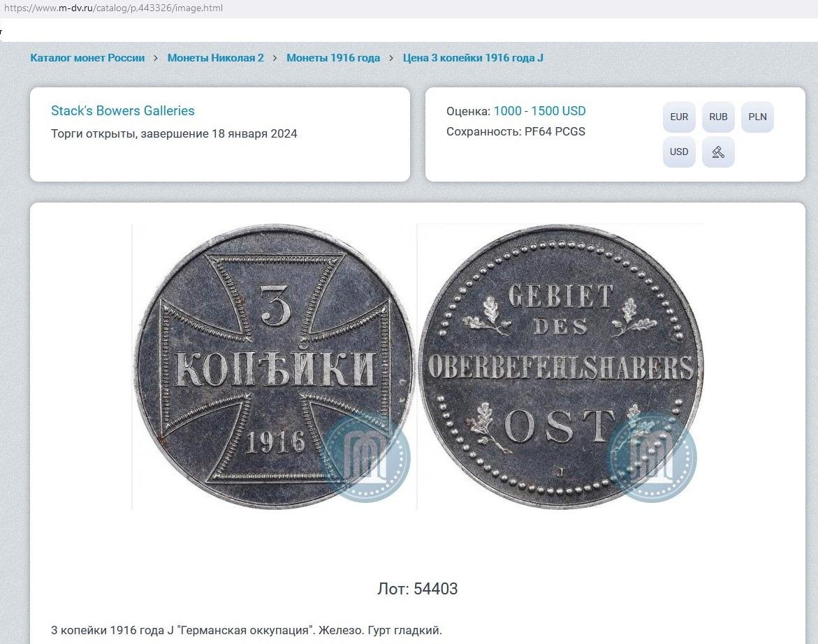Click the 1000 - 1500 USD estimate link

pyautogui.click(x=539, y=111)
